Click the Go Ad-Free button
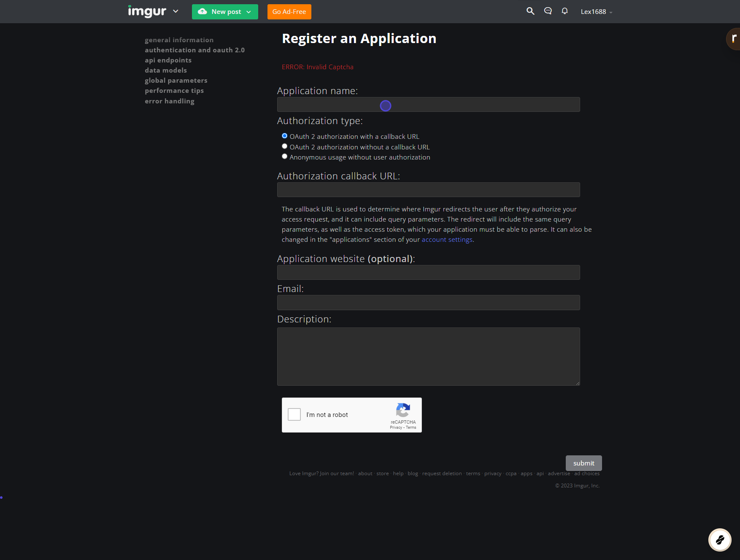Viewport: 740px width, 560px height. click(x=289, y=11)
